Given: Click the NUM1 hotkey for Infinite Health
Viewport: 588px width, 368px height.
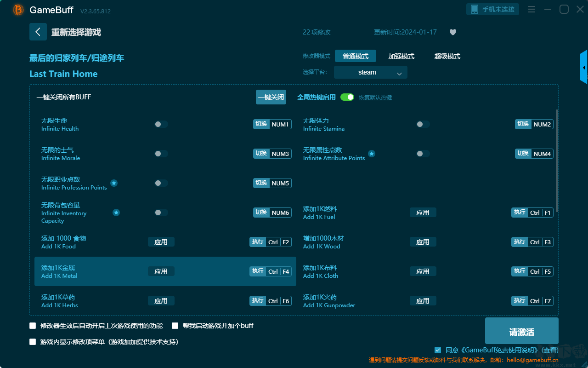Looking at the screenshot, I should point(272,124).
